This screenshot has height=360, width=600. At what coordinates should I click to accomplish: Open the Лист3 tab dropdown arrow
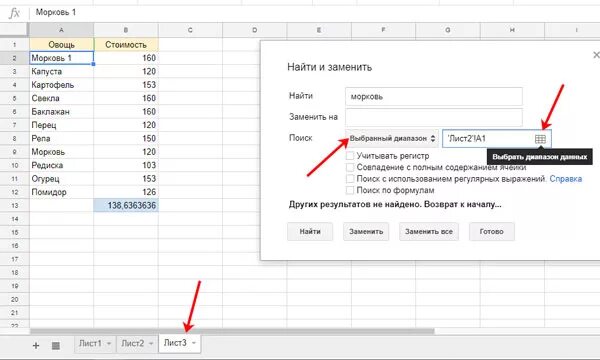(x=194, y=343)
